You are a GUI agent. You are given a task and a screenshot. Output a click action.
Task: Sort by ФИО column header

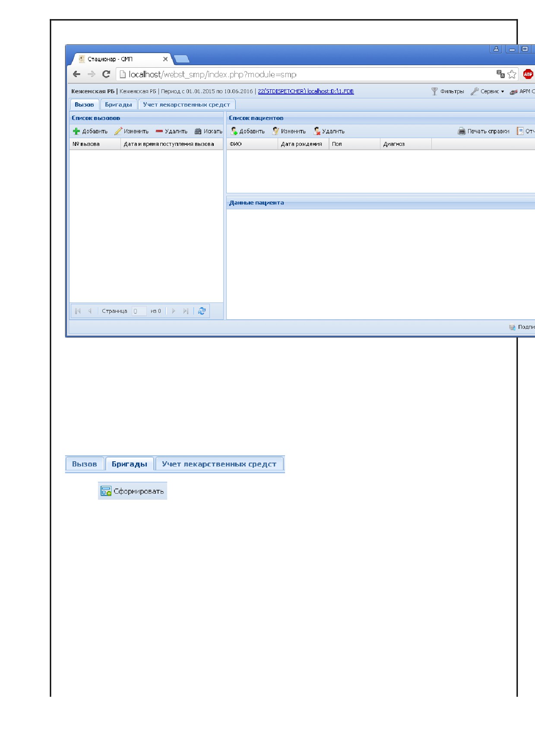click(252, 144)
